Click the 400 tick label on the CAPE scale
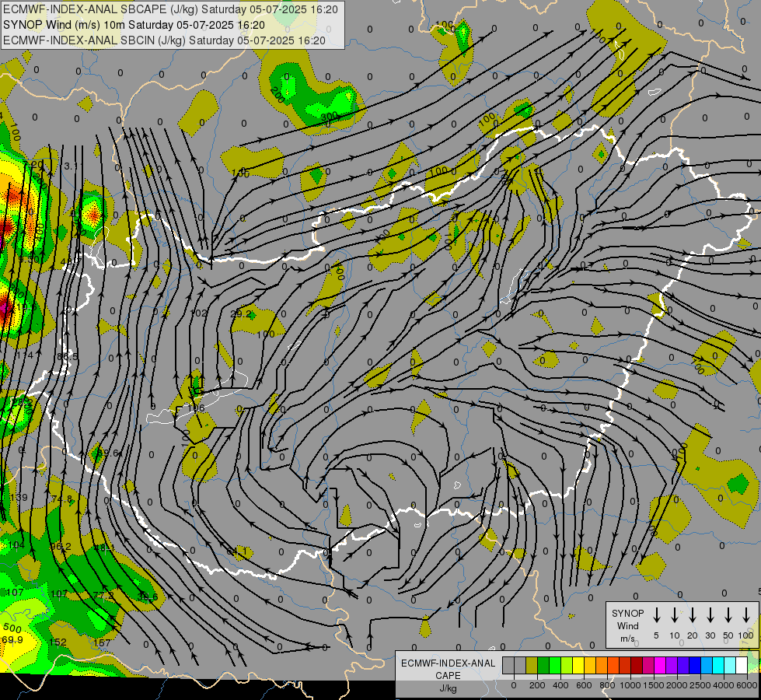The width and height of the screenshot is (761, 700). click(x=560, y=685)
